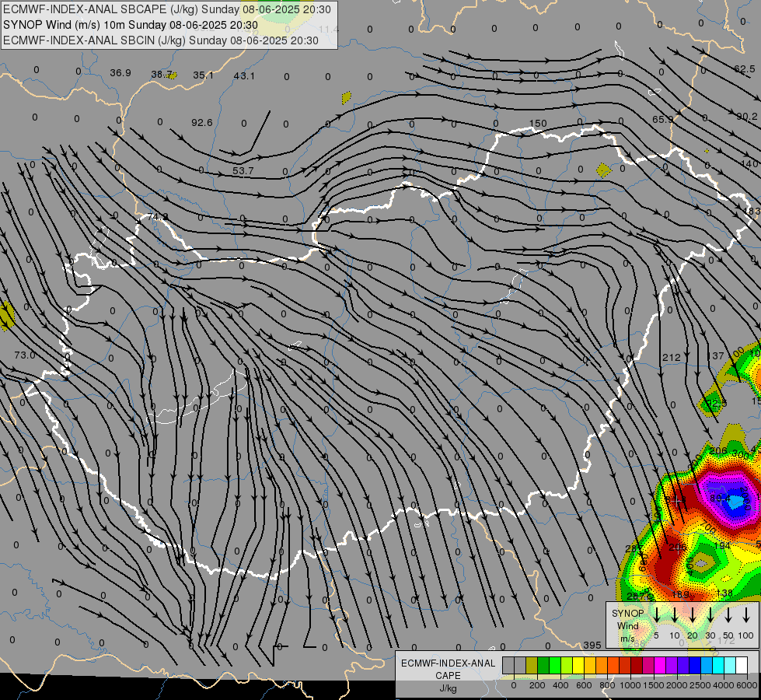Click the m/s unit in wind legend
Viewport: 761px width, 700px height.
pyautogui.click(x=627, y=639)
